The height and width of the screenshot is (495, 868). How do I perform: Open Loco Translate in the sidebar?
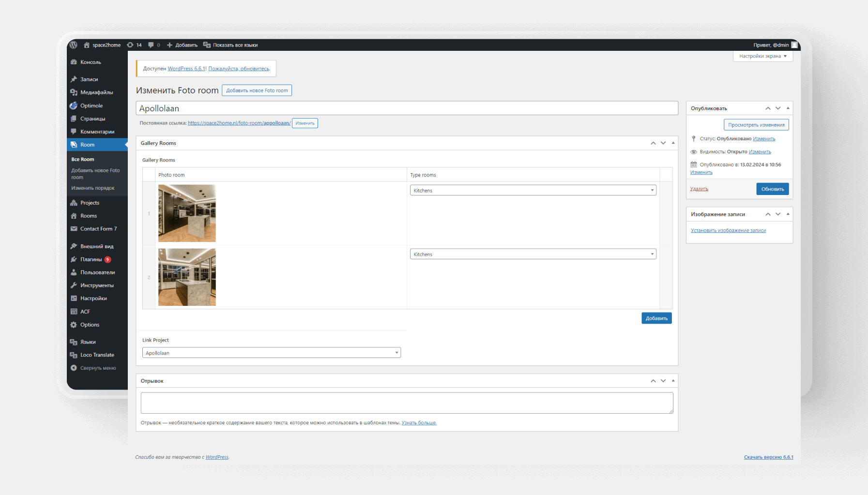[x=97, y=355]
